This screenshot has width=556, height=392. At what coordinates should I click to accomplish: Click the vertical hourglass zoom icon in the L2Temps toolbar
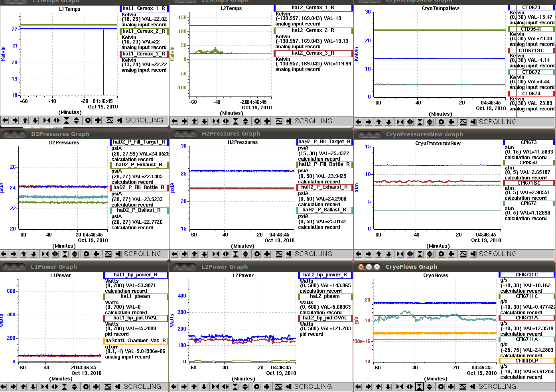(236, 121)
